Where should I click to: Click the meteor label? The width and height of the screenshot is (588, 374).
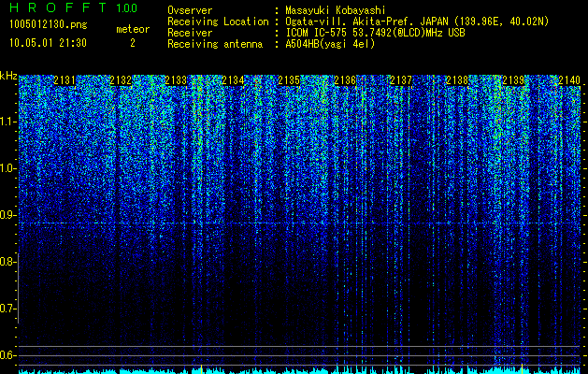tap(133, 29)
